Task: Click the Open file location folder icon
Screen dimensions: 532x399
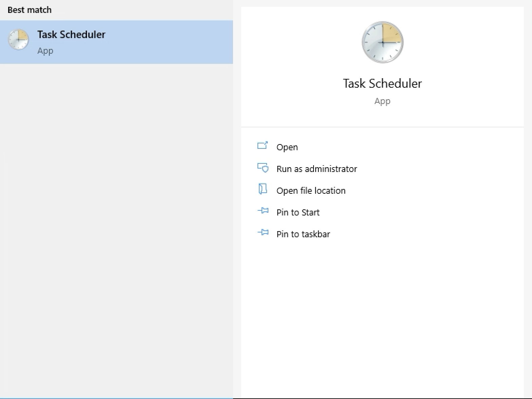Action: pyautogui.click(x=263, y=189)
